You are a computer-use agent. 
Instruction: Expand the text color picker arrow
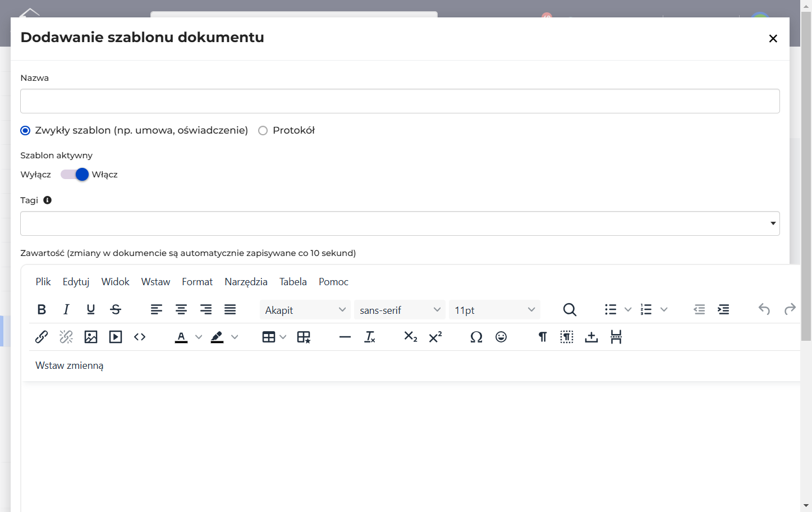click(x=199, y=337)
